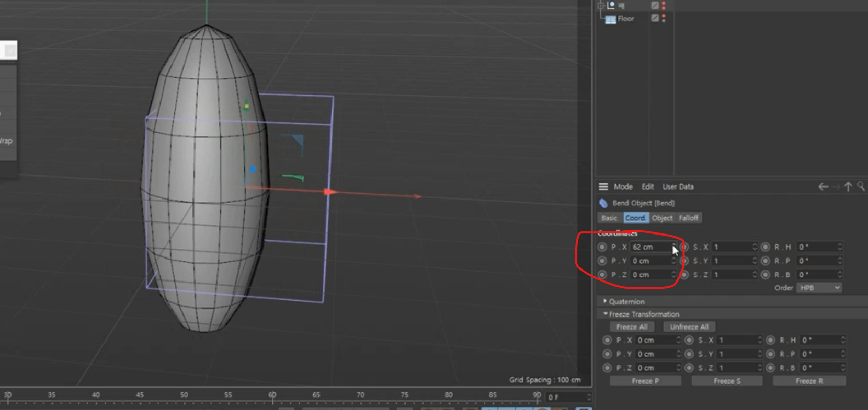The height and width of the screenshot is (410, 868).
Task: Click frame 45 on the timeline ruler
Action: [x=140, y=395]
